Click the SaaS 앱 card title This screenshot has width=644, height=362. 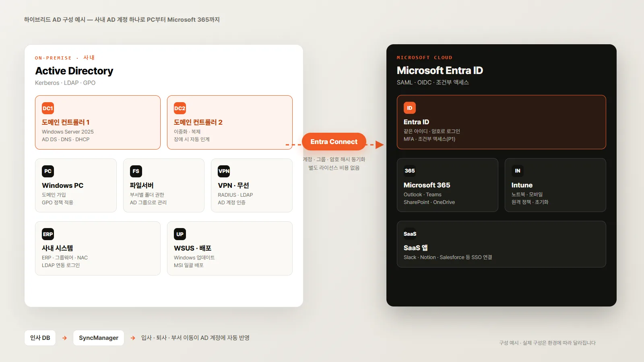416,248
